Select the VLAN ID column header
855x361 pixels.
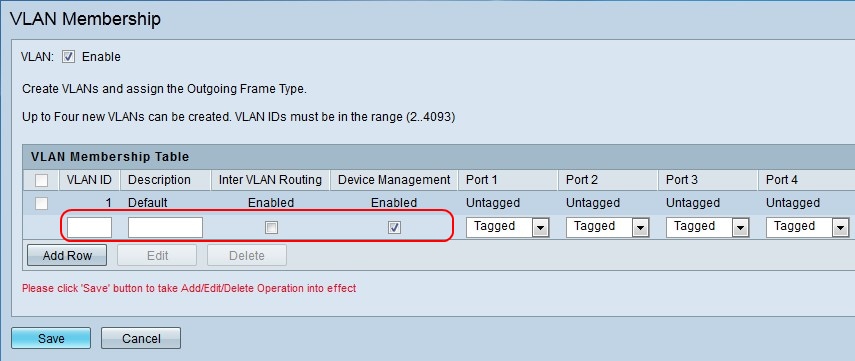(89, 180)
